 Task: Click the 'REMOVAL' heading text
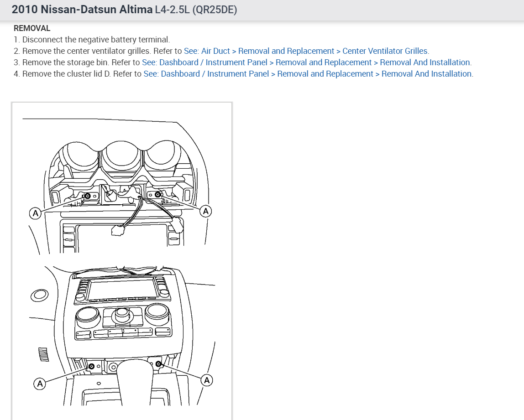(32, 28)
